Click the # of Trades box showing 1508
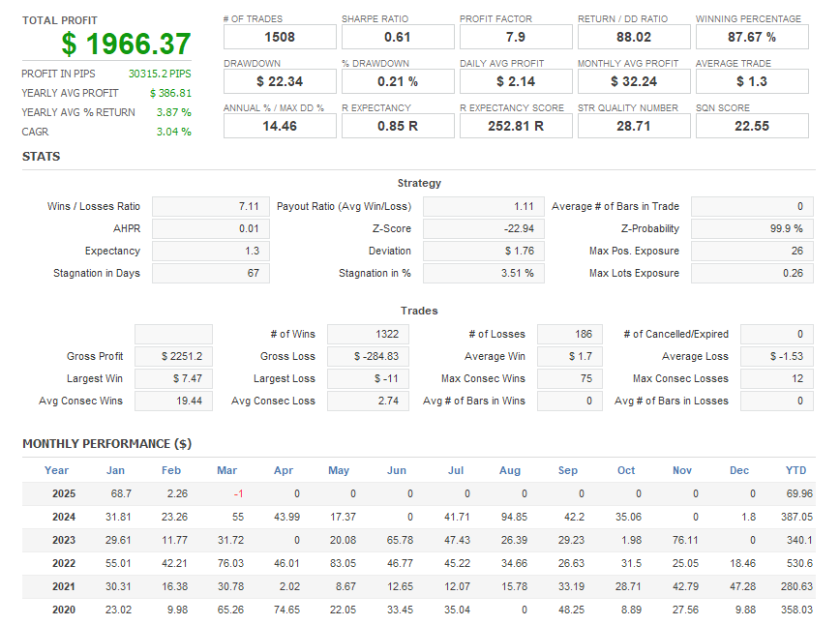840x625 pixels. 280,37
